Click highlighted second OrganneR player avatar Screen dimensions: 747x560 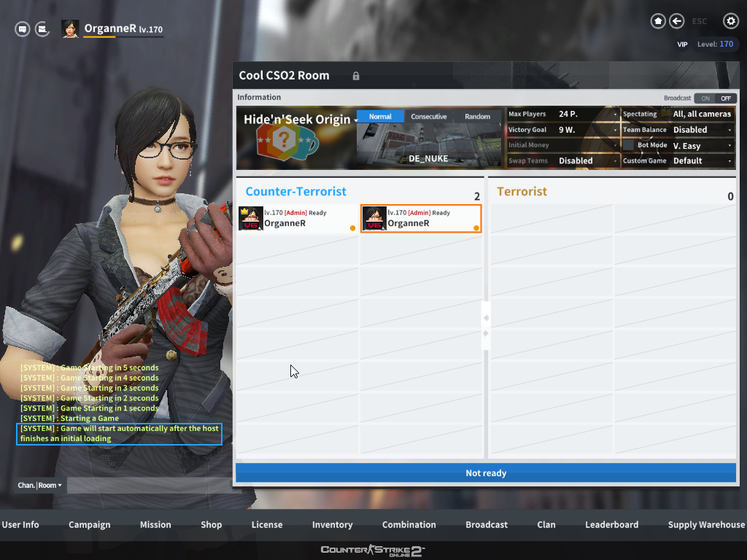(x=374, y=219)
